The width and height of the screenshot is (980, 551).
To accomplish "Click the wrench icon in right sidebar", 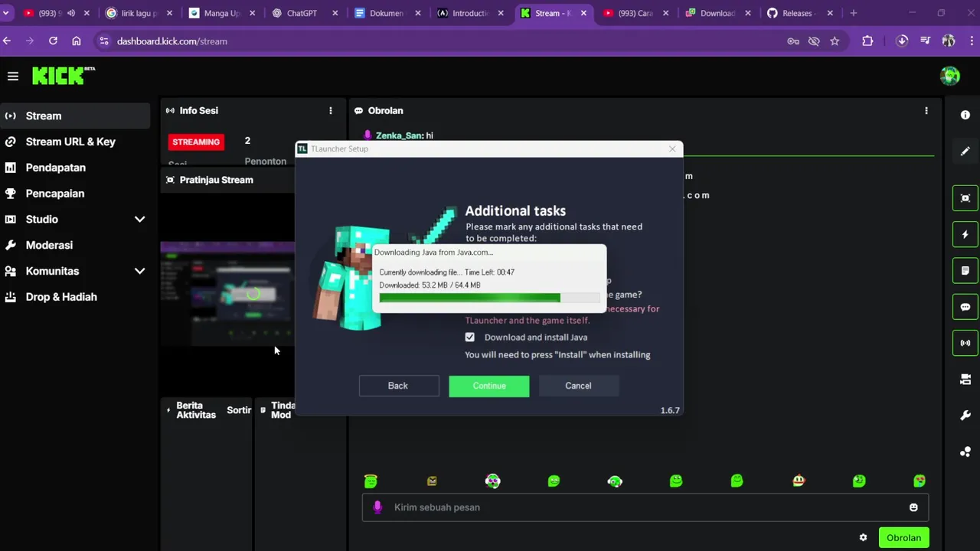I will [965, 416].
